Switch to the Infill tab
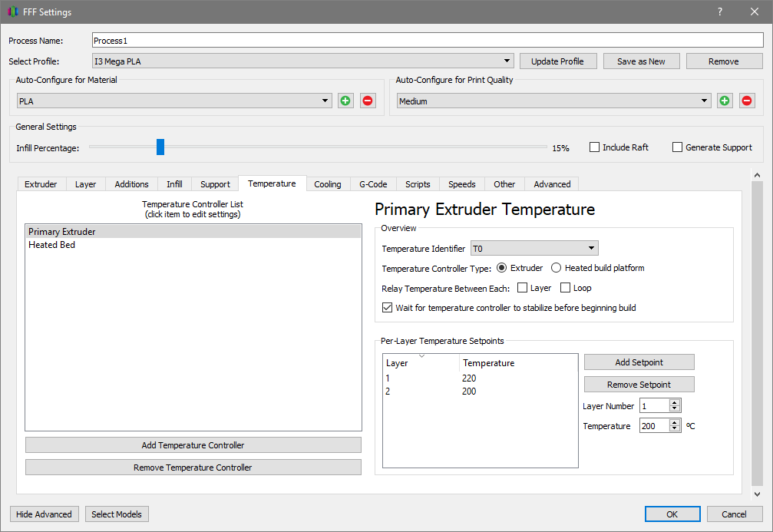 (x=174, y=184)
